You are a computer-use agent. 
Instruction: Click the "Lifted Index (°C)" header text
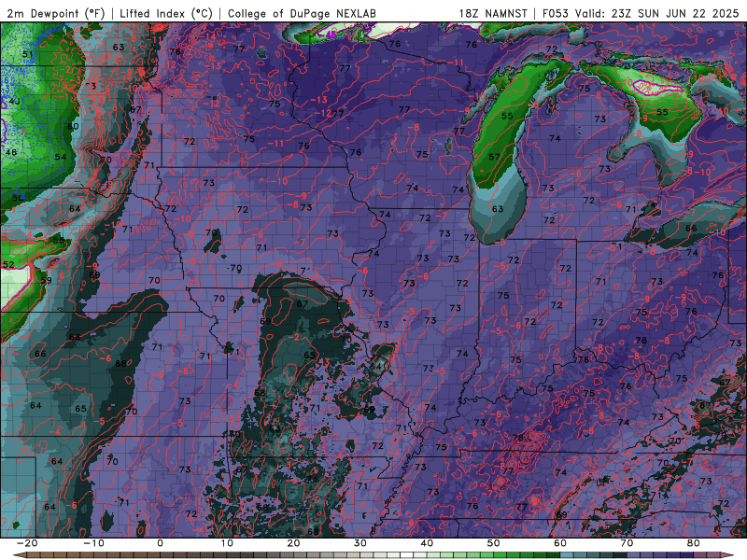pyautogui.click(x=166, y=14)
